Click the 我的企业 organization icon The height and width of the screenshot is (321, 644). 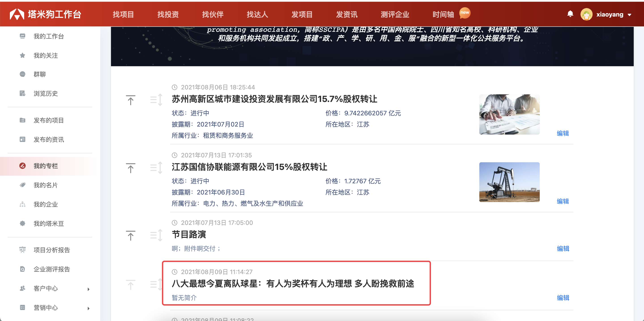23,204
